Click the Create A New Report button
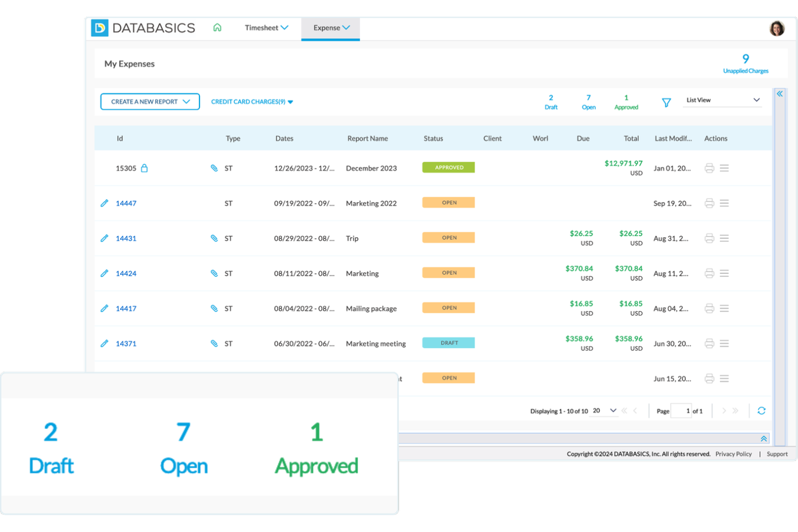The image size is (798, 532). point(149,101)
